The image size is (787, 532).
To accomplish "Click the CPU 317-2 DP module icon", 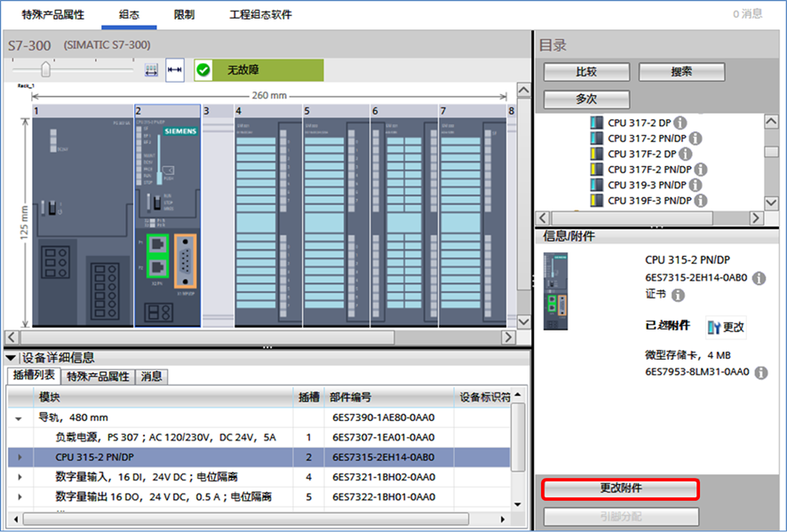I will coord(596,123).
